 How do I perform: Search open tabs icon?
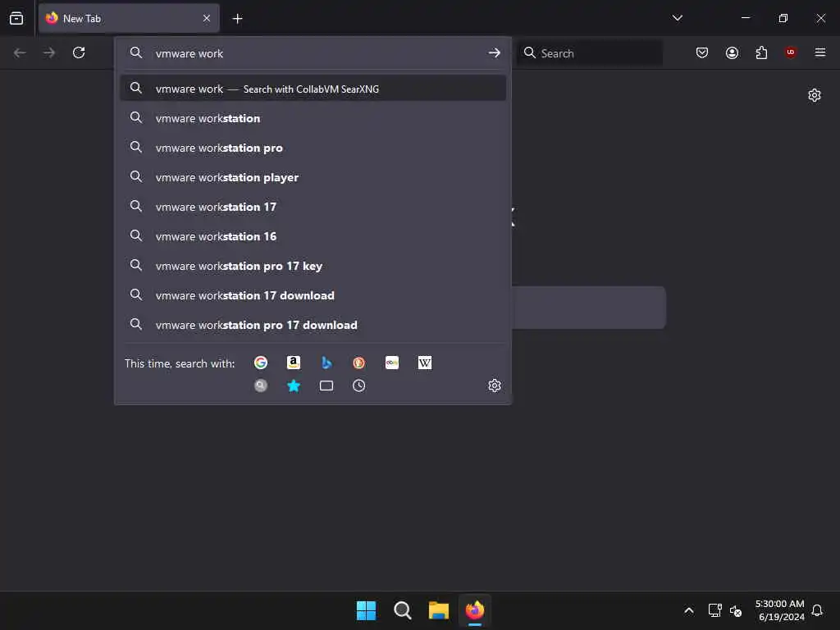point(326,386)
